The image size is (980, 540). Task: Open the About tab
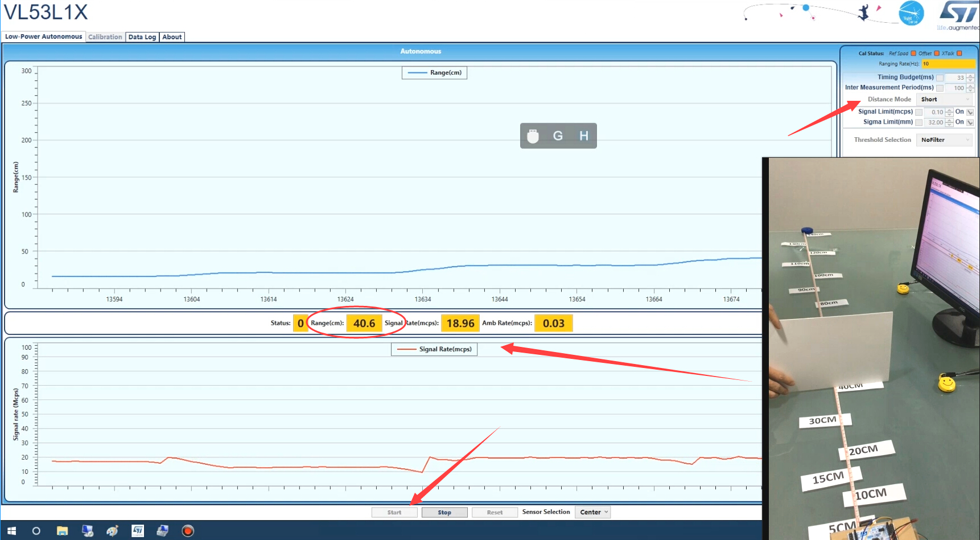[x=172, y=37]
